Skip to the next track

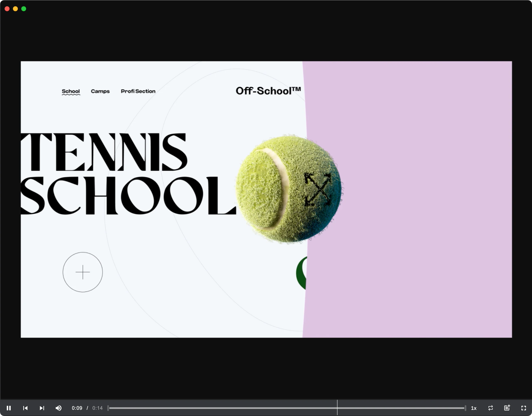coord(42,408)
